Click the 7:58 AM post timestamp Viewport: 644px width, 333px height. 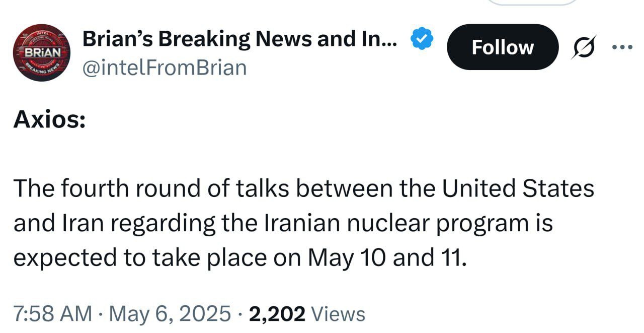click(52, 313)
